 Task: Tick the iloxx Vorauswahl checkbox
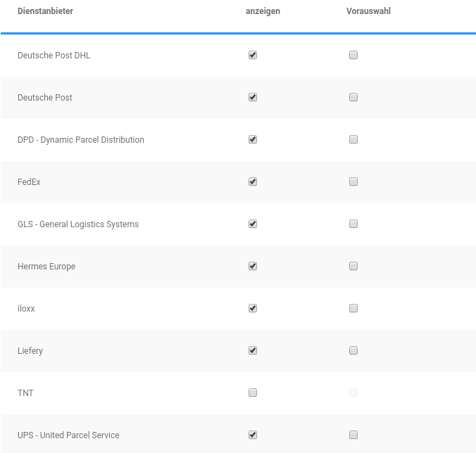353,308
